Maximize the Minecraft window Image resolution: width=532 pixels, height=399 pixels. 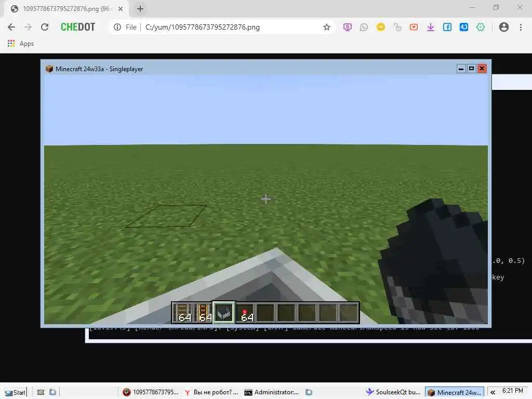click(471, 69)
